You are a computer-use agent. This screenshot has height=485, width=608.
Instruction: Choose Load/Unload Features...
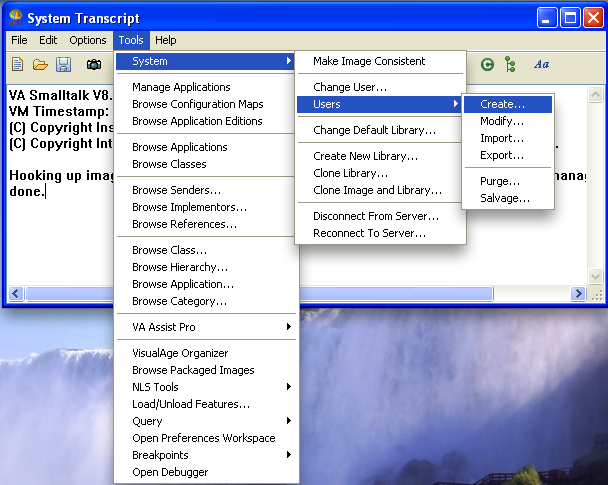[x=206, y=404]
